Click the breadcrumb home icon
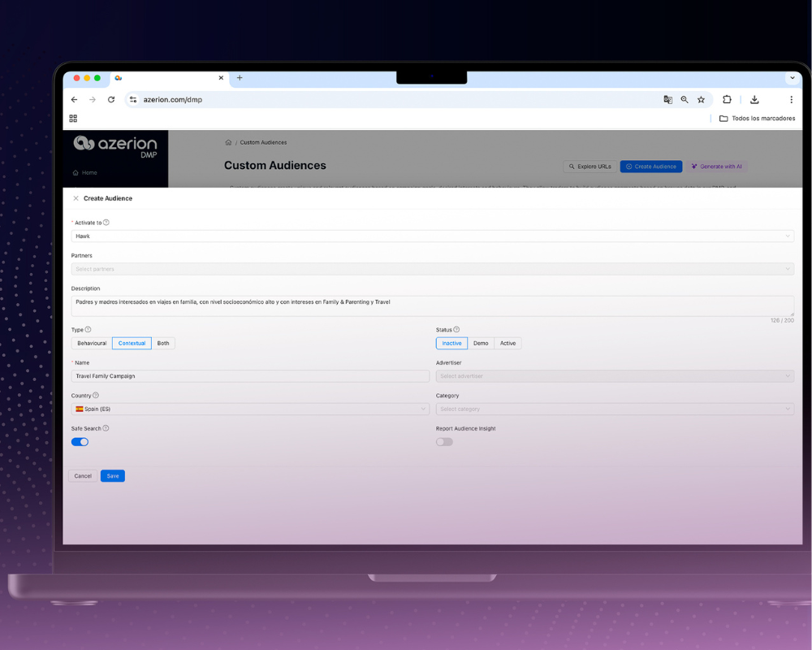Screen dimensions: 812x650 (x=228, y=142)
